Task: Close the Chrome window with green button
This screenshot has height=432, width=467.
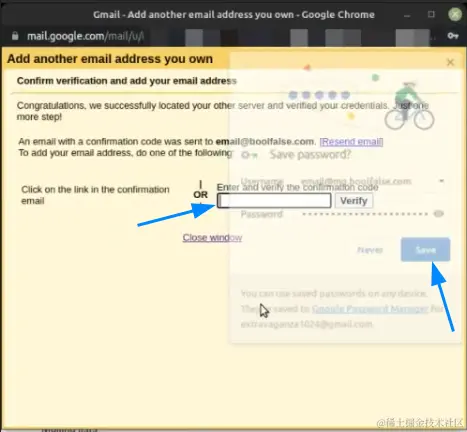Action: click(455, 14)
